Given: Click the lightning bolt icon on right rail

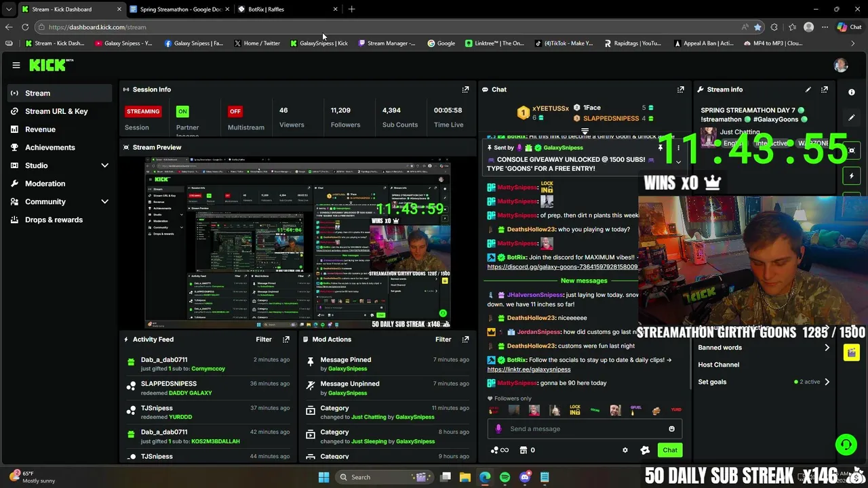Looking at the screenshot, I should [852, 176].
